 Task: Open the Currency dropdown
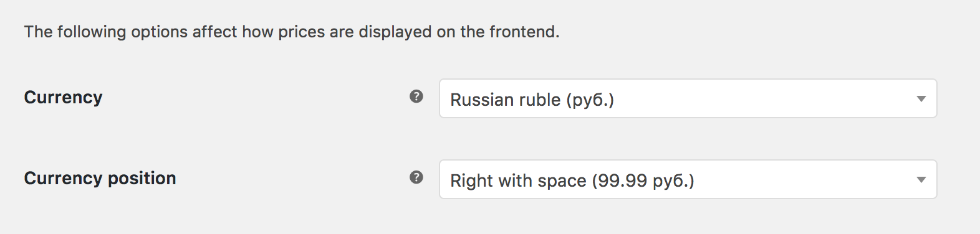pos(688,98)
